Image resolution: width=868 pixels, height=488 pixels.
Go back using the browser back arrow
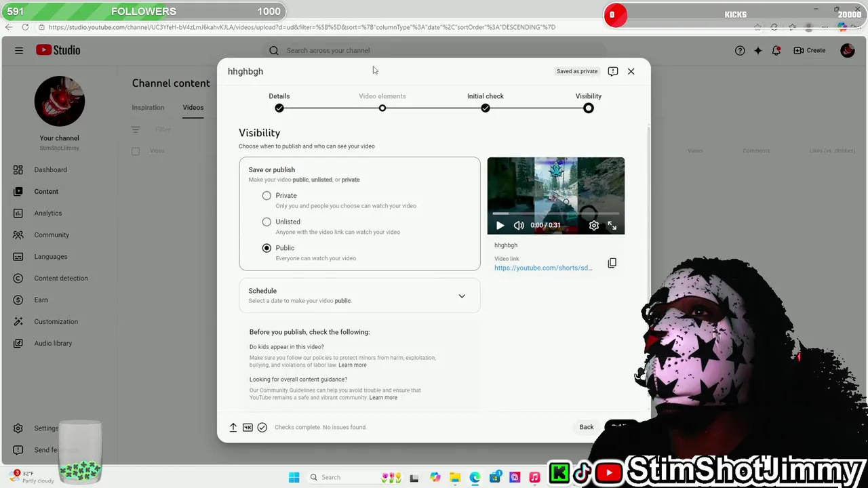(8, 27)
